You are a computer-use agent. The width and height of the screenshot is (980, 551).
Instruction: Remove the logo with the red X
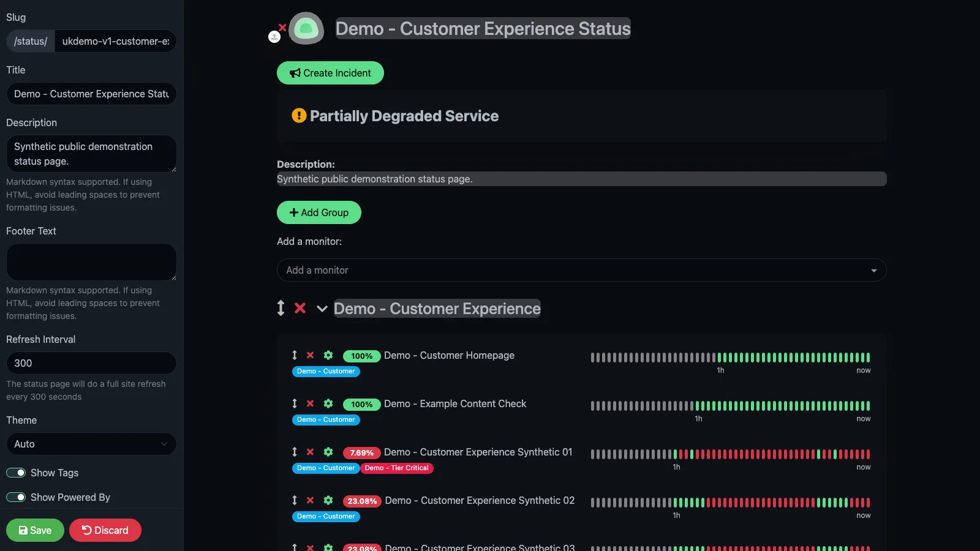[x=282, y=28]
